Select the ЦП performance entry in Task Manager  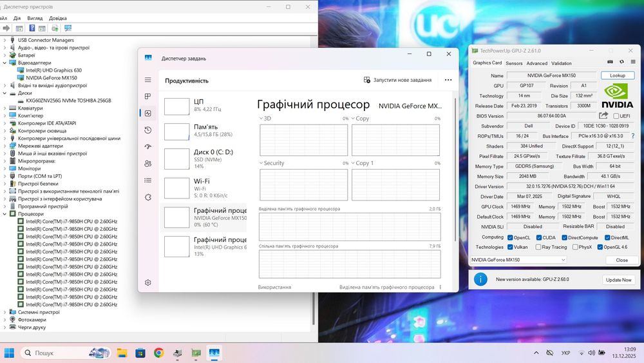205,105
